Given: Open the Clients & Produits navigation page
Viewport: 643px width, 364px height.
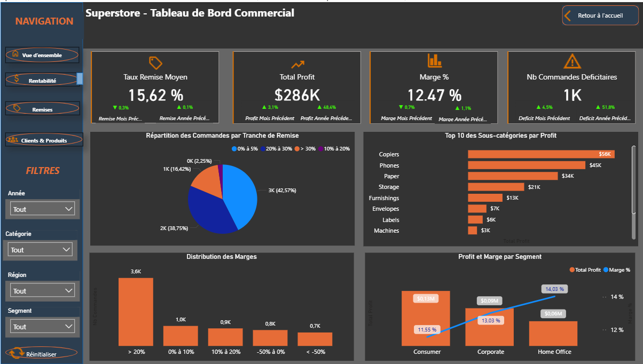Looking at the screenshot, I should point(44,140).
